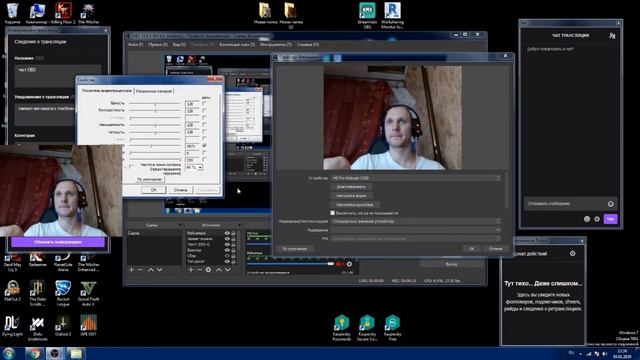Image resolution: width=640 pixels, height=360 pixels.
Task: Open the Grand Theft Auto V shortcut
Action: pyautogui.click(x=88, y=292)
